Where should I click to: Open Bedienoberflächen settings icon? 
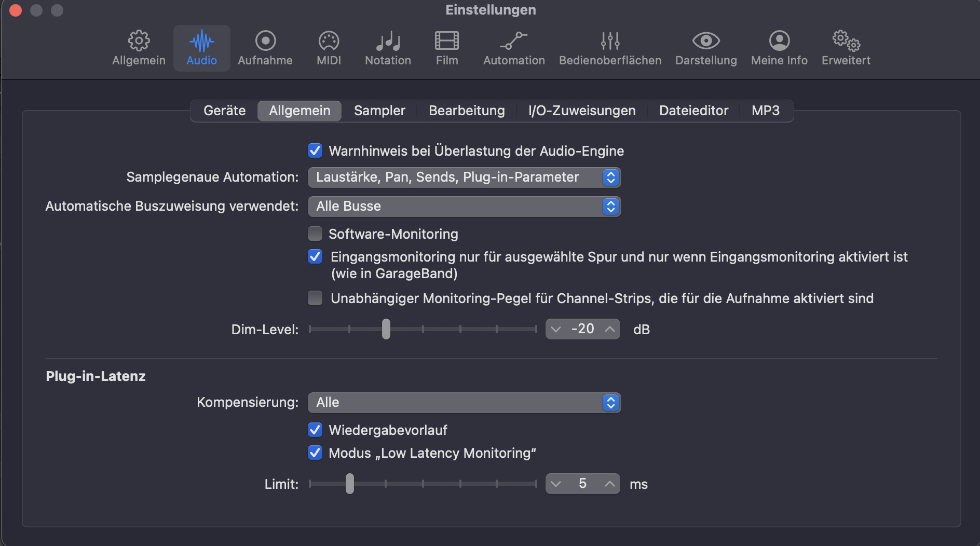[x=610, y=48]
